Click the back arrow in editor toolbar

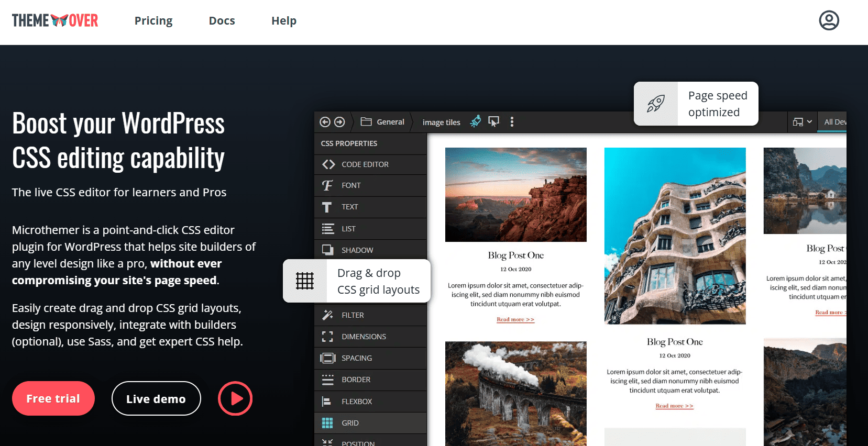[325, 122]
